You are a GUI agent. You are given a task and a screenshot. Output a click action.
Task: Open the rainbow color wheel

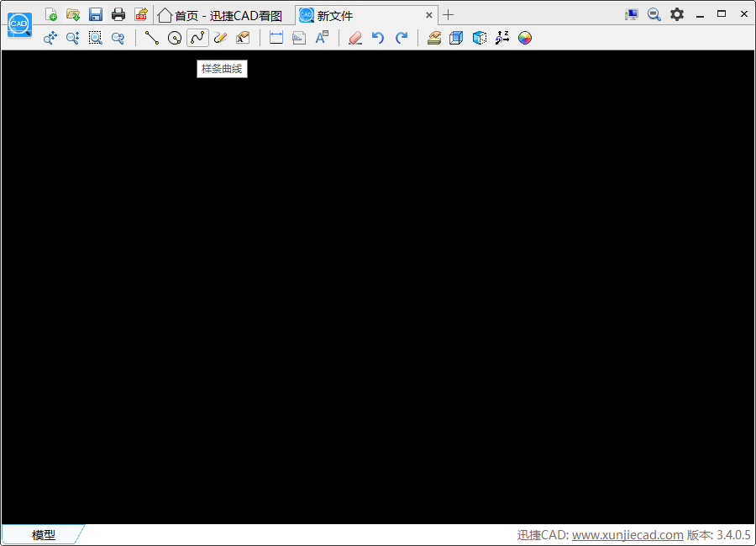[x=525, y=38]
